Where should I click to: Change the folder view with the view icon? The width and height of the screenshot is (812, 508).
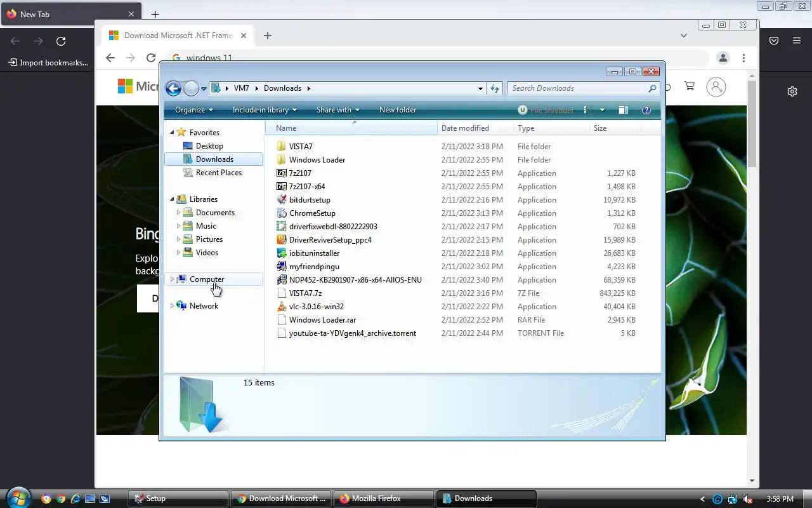(586, 110)
